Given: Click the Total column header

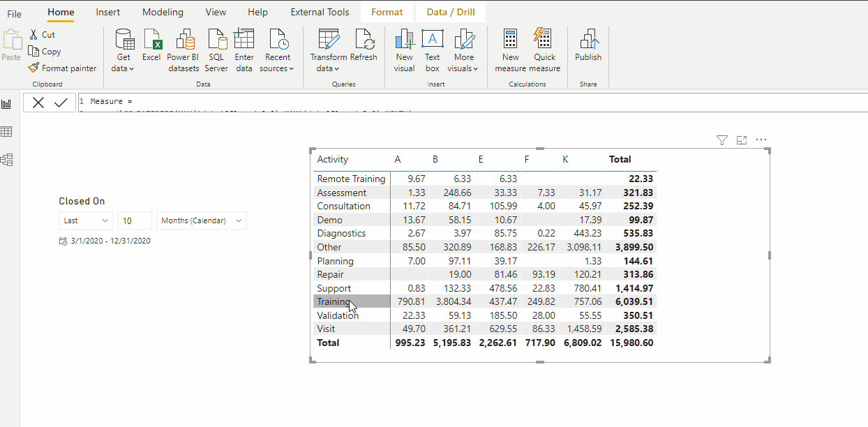Looking at the screenshot, I should [620, 159].
